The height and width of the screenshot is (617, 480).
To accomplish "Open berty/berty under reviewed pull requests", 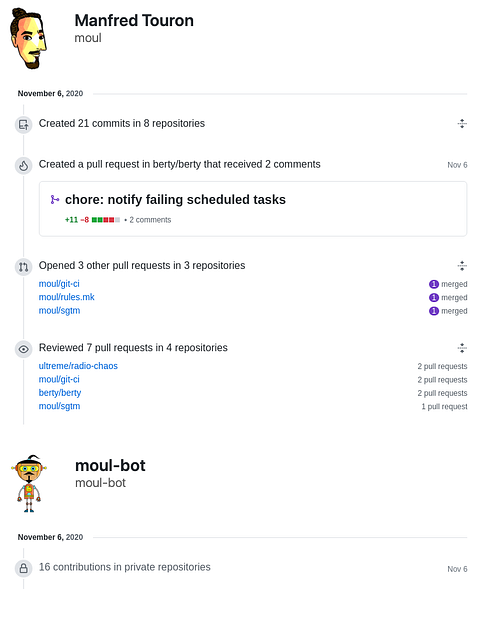I will point(60,393).
